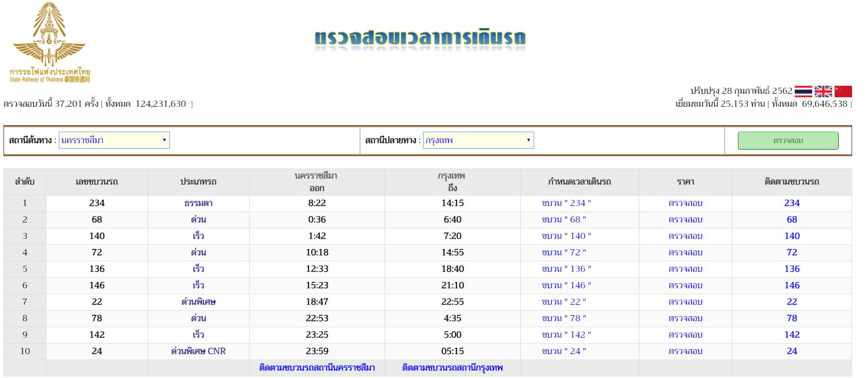This screenshot has width=868, height=378.
Task: Track train 24 in the tracking column
Action: pyautogui.click(x=792, y=351)
